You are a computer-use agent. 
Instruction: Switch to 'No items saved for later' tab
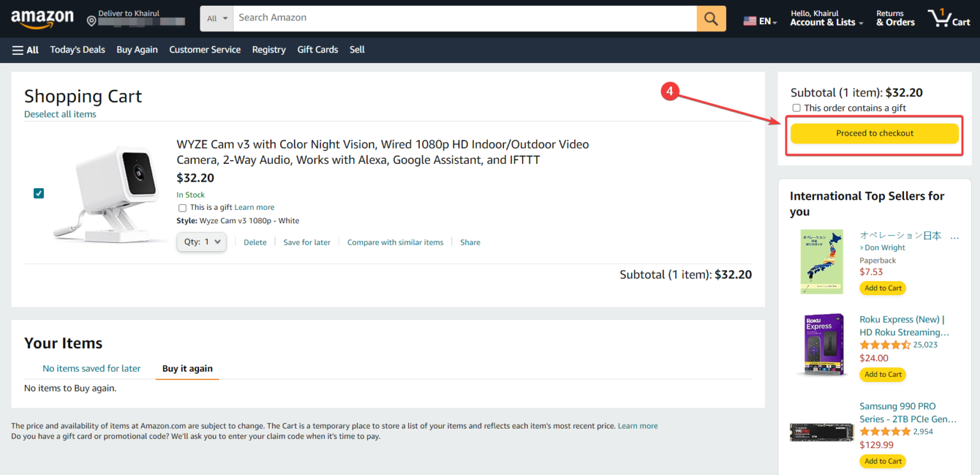[91, 369]
